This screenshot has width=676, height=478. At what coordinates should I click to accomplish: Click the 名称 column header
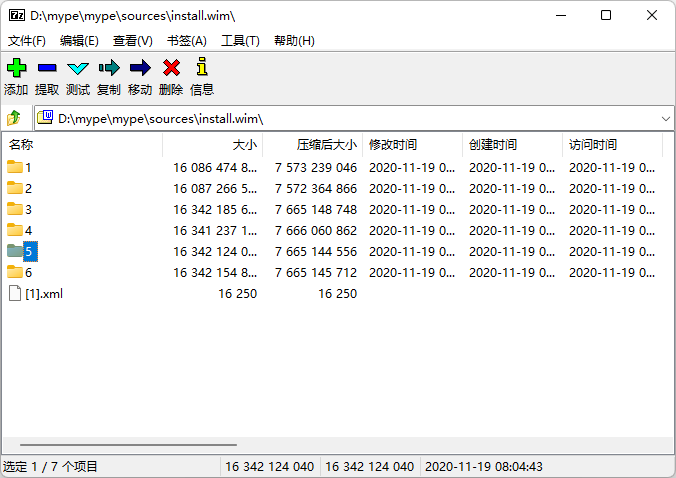click(83, 145)
